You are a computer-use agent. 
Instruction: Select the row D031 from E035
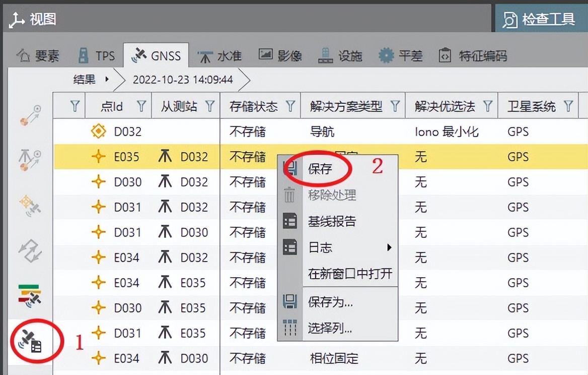[320, 333]
